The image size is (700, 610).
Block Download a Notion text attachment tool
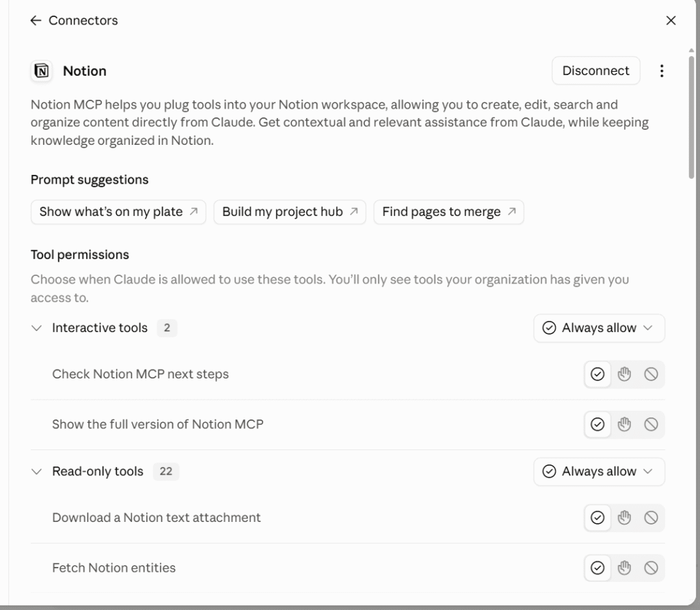click(x=651, y=518)
